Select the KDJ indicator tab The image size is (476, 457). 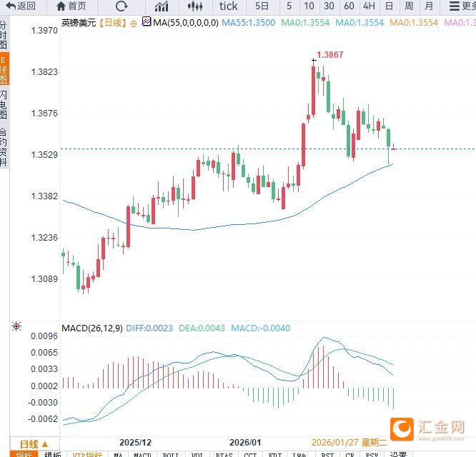pos(275,454)
